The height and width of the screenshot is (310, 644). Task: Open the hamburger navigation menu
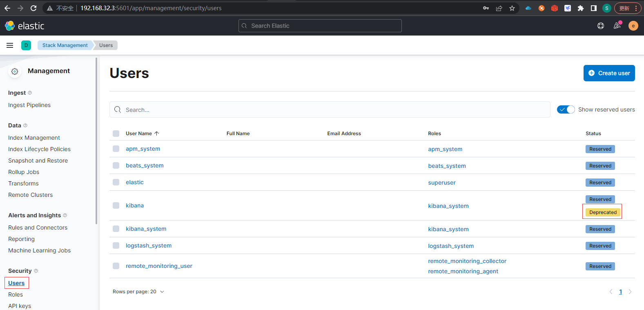10,45
